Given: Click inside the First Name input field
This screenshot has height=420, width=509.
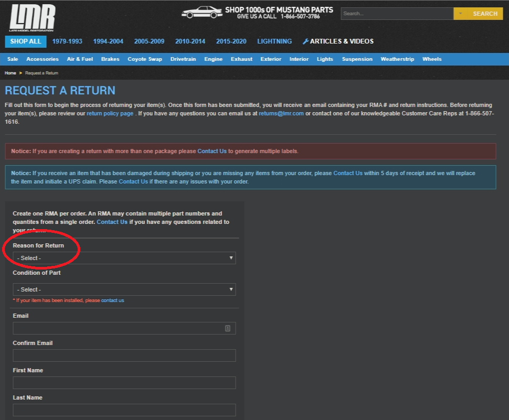Looking at the screenshot, I should click(124, 382).
